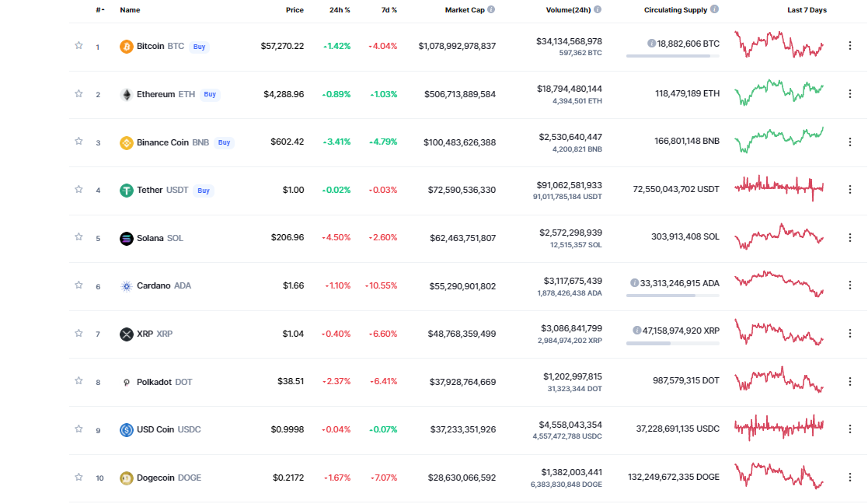Viewport: 868px width, 504px height.
Task: Sort the table by Name column
Action: click(130, 10)
